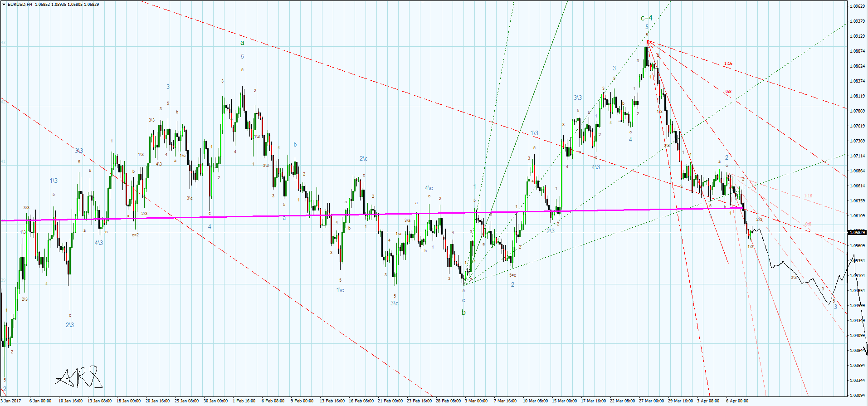Click price axis label 1.06109
This screenshot has width=868, height=406.
[858, 216]
